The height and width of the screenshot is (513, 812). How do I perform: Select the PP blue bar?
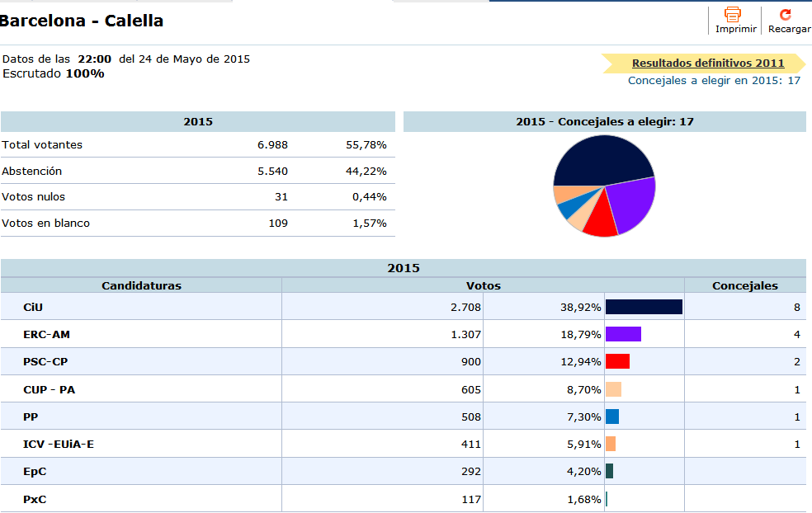point(612,417)
